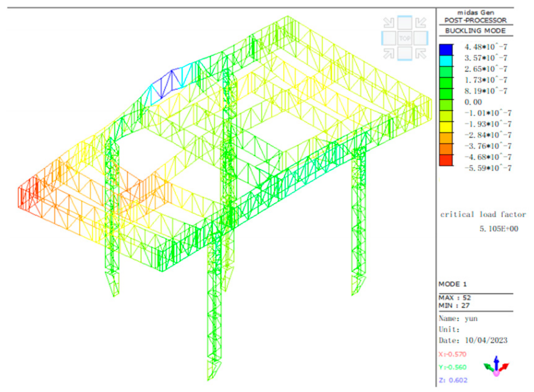Click the lower-right diagonal arrow of view navigator
The height and width of the screenshot is (392, 534).
tap(421, 54)
